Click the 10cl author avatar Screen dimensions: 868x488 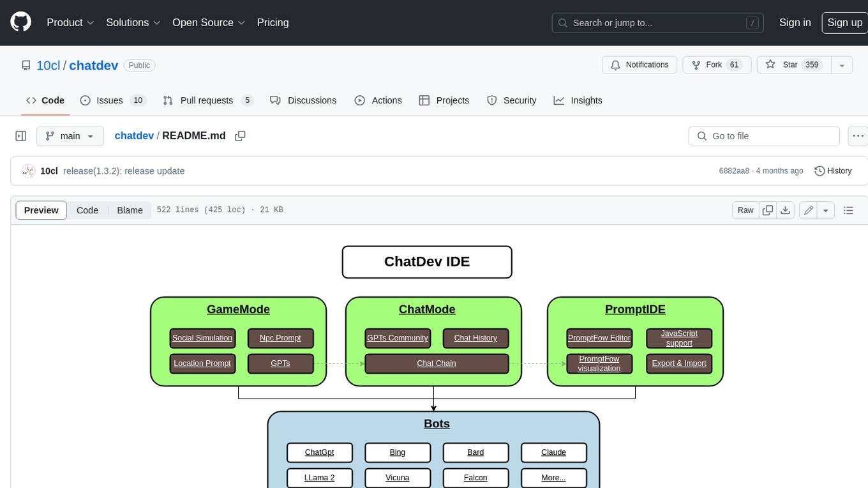click(x=28, y=171)
